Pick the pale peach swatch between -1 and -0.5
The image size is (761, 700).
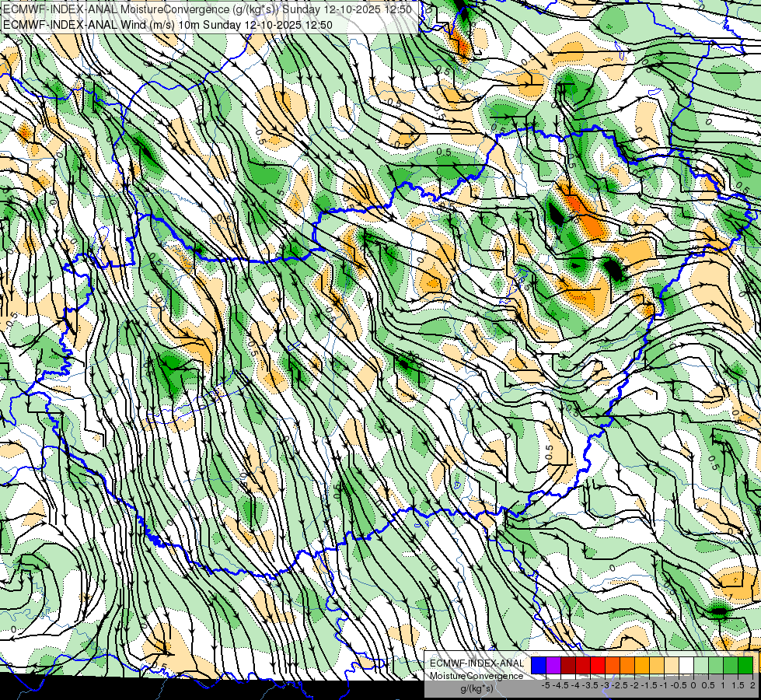pos(672,666)
